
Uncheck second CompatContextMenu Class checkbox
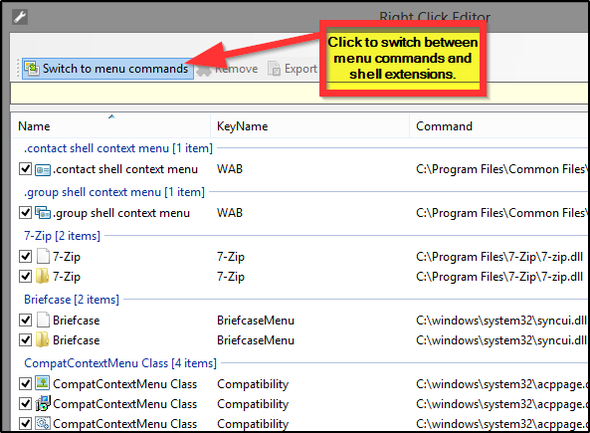(x=25, y=404)
